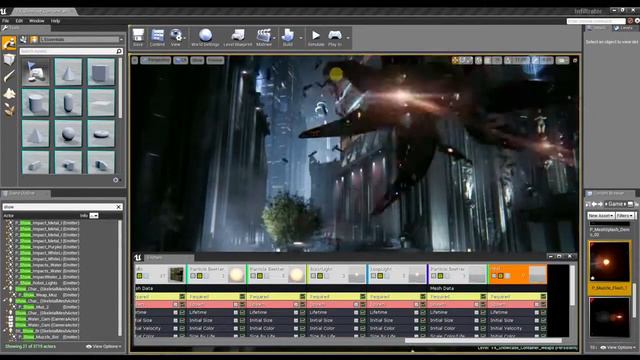Screen dimensions: 640x360
Task: Select the Cube shape thumbnail
Action: 101,72
